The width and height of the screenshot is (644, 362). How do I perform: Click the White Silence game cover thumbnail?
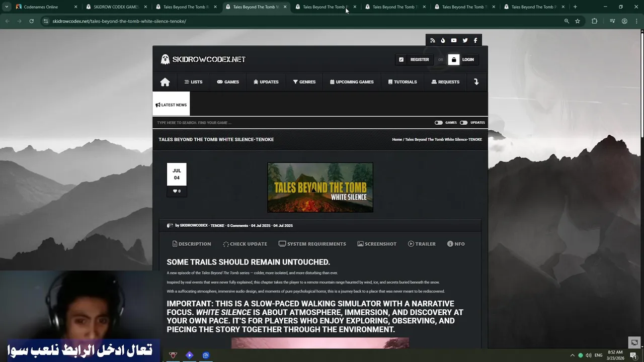click(x=320, y=187)
